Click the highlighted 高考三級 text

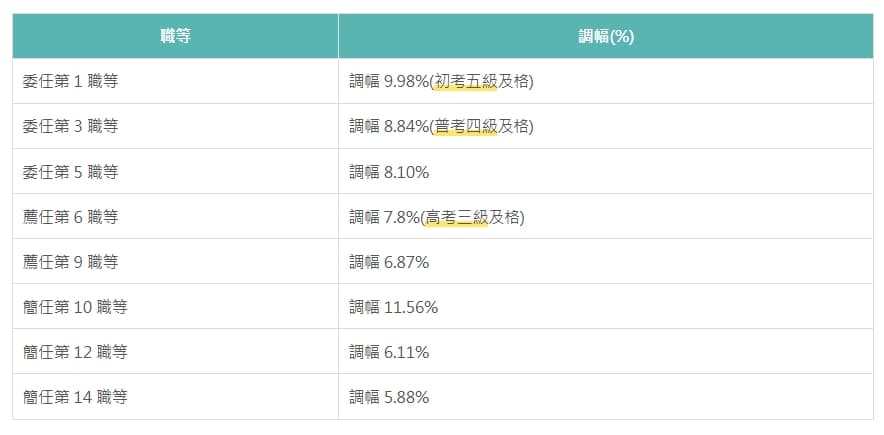point(457,217)
